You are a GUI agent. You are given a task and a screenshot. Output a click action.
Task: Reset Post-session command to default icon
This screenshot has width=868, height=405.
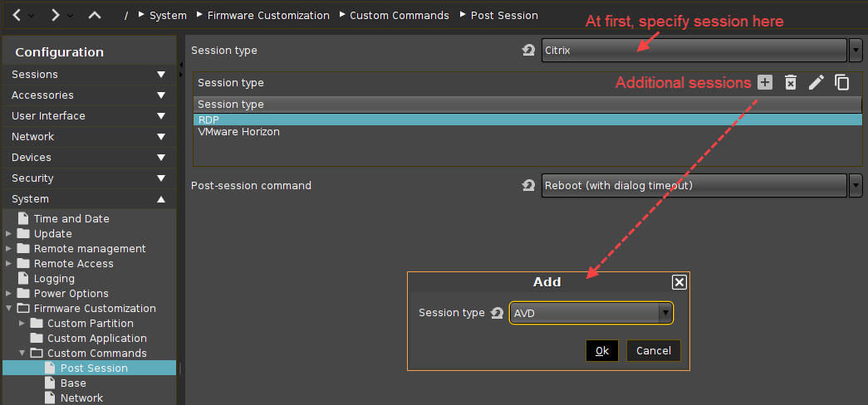click(x=528, y=186)
